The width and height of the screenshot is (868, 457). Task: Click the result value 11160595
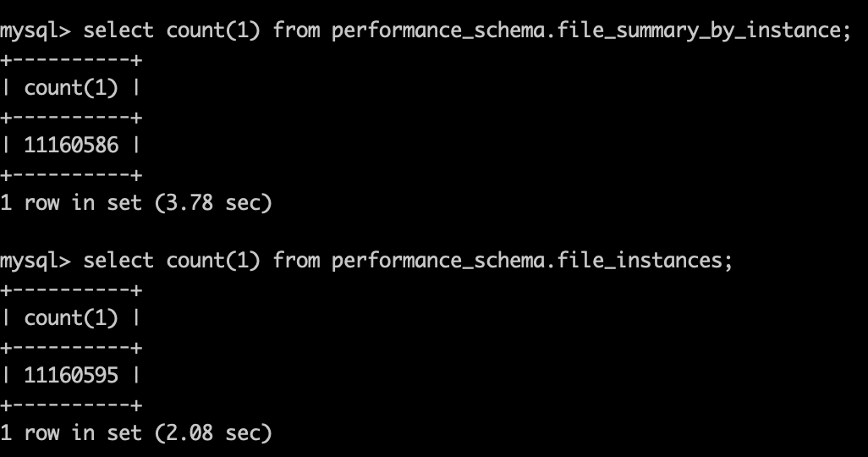point(71,376)
